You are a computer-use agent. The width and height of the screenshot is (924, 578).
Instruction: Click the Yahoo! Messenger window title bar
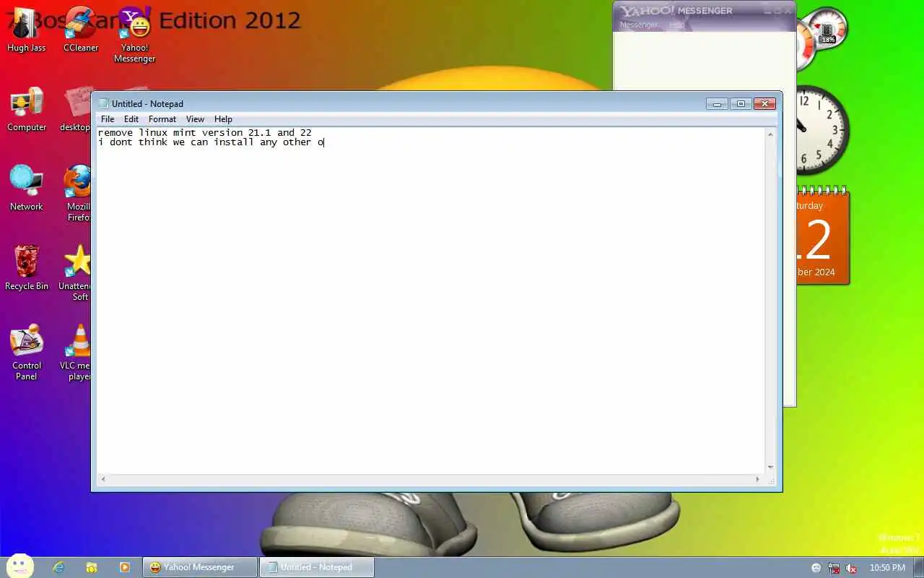[x=704, y=11]
